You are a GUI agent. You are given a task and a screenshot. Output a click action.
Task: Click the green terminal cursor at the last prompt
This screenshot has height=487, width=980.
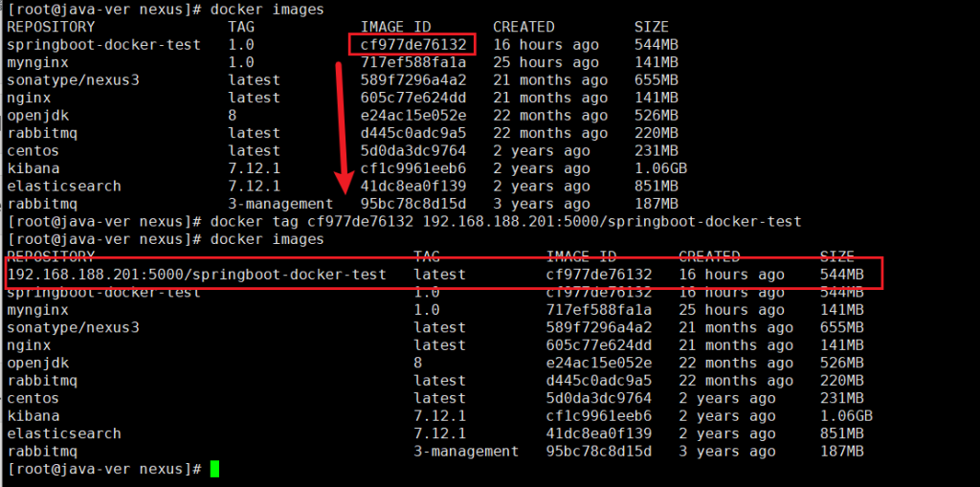click(215, 469)
